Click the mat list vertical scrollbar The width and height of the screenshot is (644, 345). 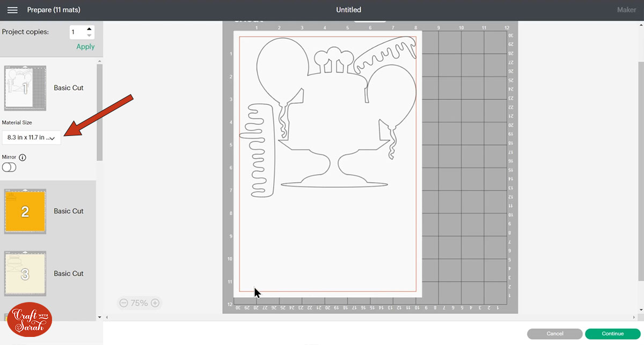pos(99,113)
